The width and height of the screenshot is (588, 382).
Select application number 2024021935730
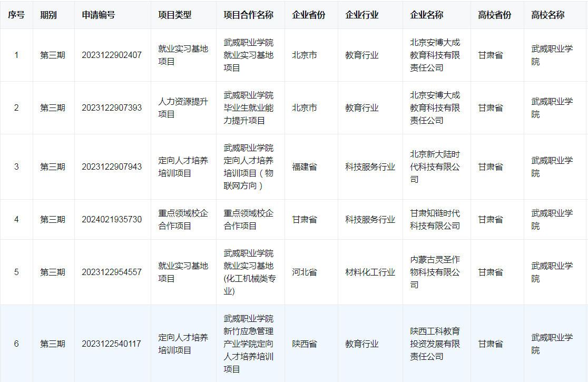(113, 220)
